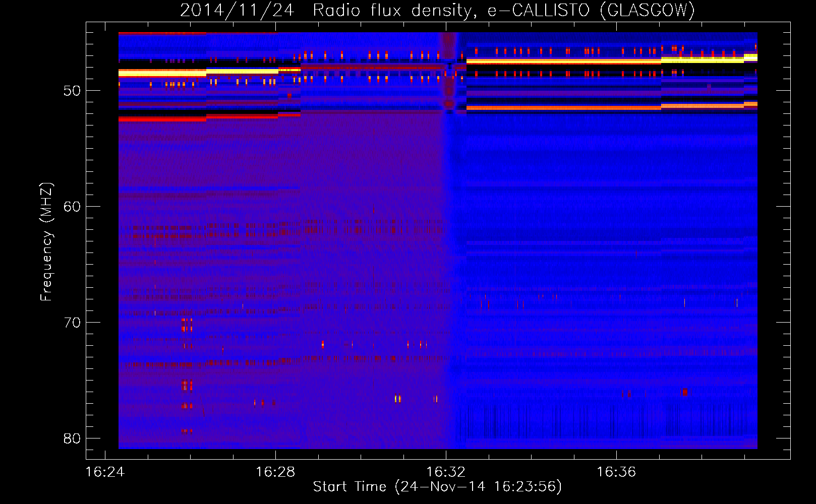Click the 'Frequency (MHZ)' axis label
This screenshot has height=504, width=816.
[46, 242]
